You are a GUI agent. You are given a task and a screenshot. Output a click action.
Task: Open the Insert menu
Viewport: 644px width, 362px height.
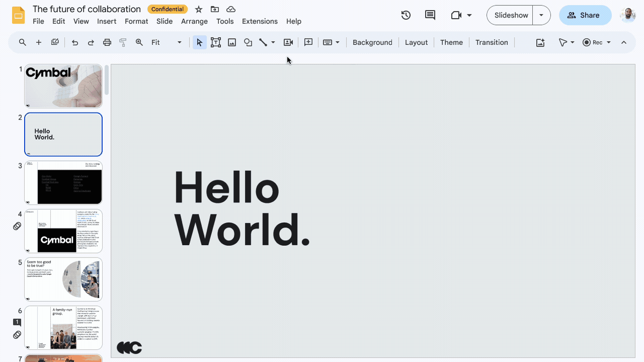click(107, 21)
